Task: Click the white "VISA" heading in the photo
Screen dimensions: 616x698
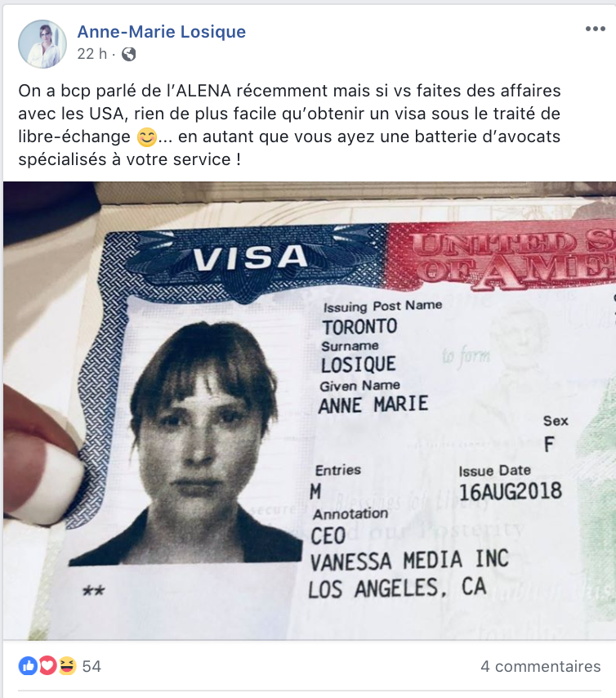Action: 250,258
